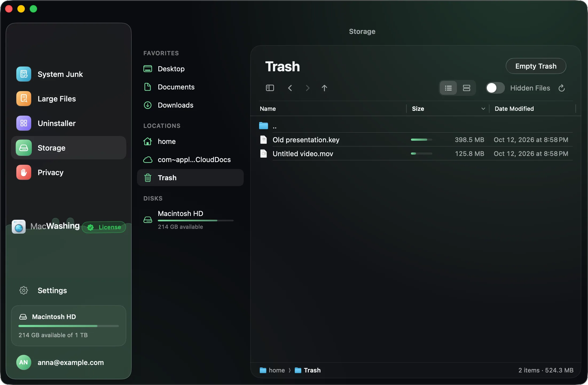The height and width of the screenshot is (385, 588).
Task: Sort by the Name column header
Action: point(268,109)
